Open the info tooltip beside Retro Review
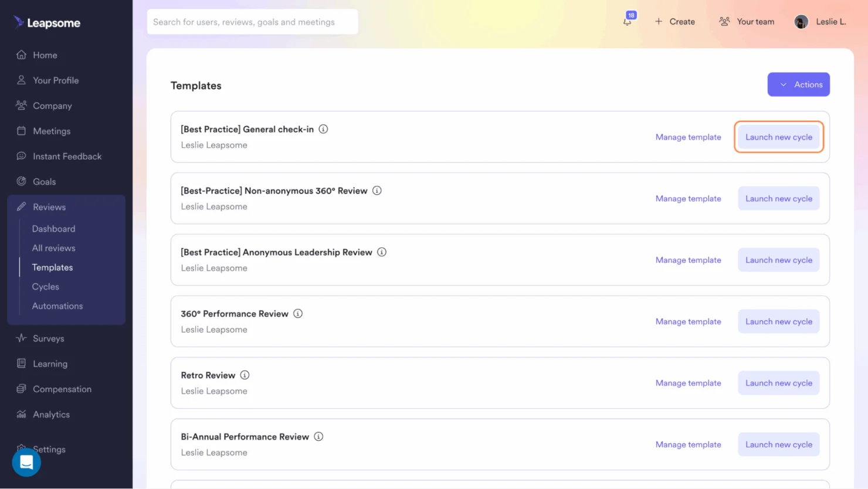The height and width of the screenshot is (489, 868). (x=245, y=375)
